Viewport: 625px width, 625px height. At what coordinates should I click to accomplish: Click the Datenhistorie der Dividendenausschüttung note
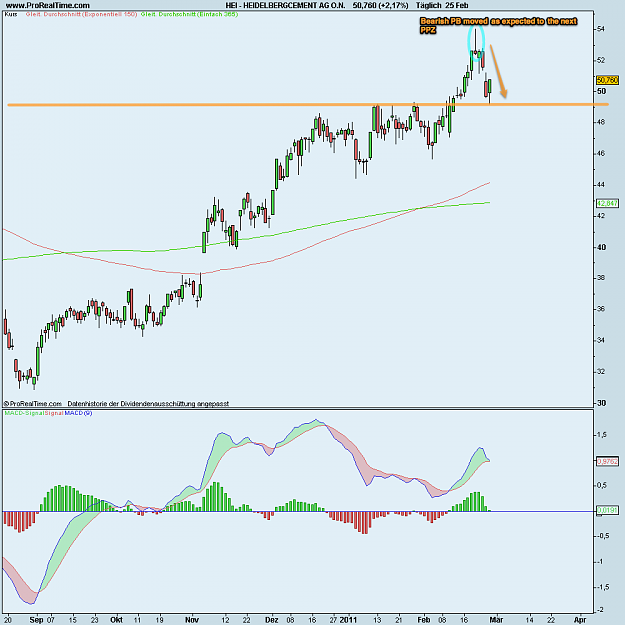point(148,403)
